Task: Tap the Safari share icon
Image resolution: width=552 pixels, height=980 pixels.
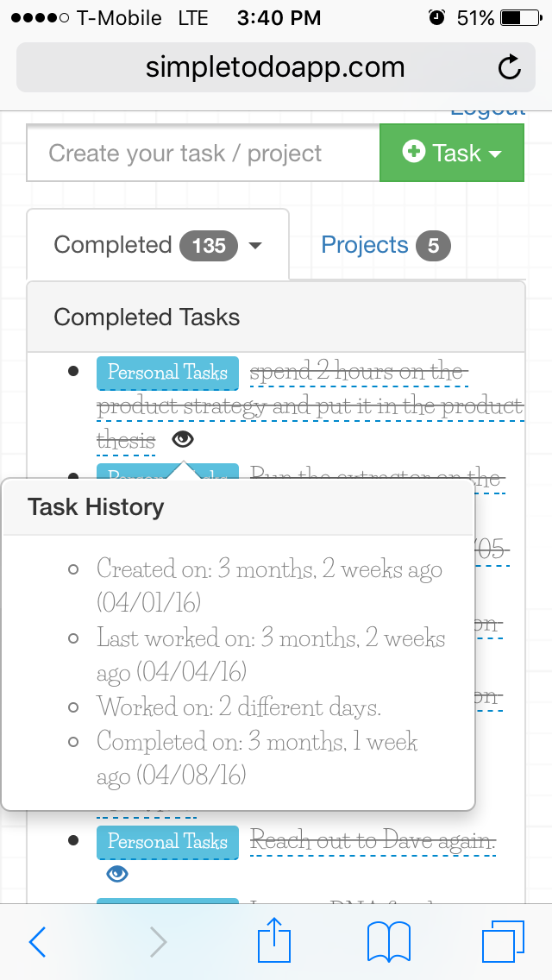Action: tap(273, 940)
